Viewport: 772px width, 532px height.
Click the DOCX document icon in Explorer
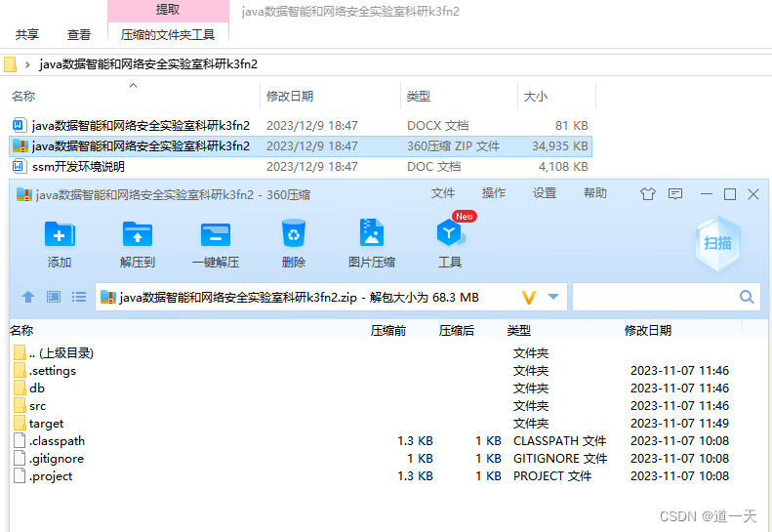19,125
